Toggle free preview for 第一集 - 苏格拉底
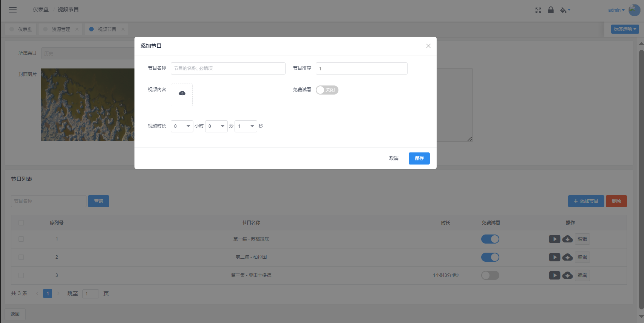Screen dimensions: 644x323 click(x=490, y=239)
